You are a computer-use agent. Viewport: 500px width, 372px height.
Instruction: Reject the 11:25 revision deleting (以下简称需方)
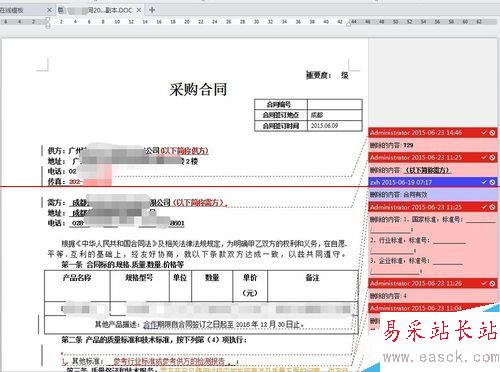pos(492,157)
